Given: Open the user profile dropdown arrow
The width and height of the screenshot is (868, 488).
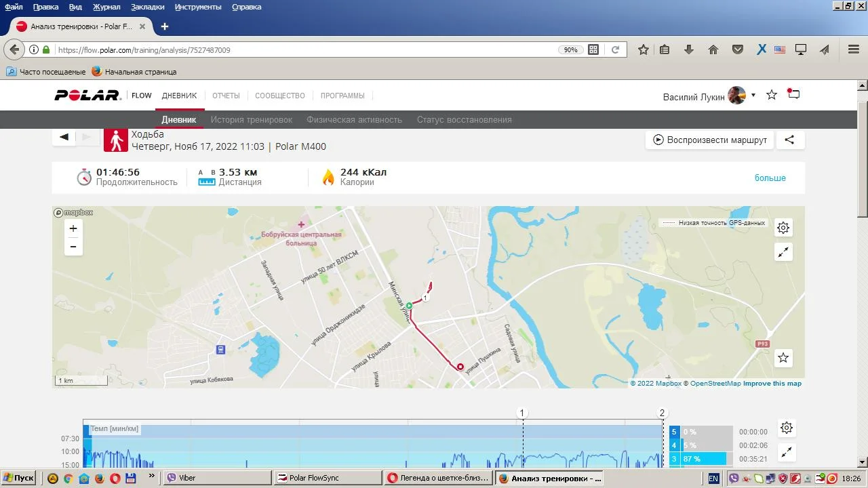Looking at the screenshot, I should (753, 95).
